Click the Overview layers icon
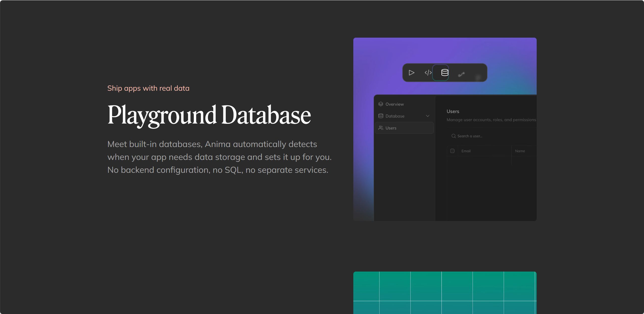The image size is (644, 314). point(381,104)
